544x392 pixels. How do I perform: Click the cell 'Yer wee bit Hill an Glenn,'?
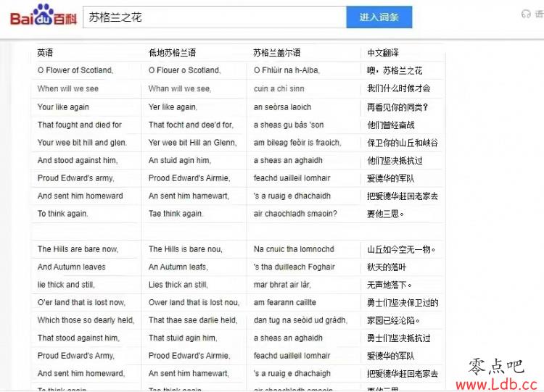tap(192, 143)
